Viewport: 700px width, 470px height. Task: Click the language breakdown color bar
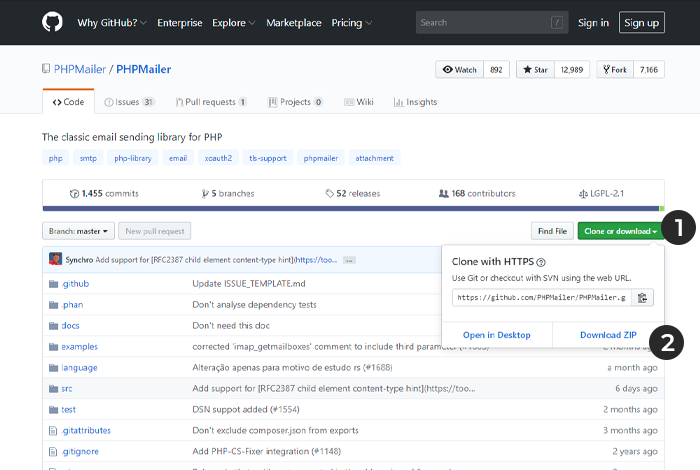pos(353,208)
